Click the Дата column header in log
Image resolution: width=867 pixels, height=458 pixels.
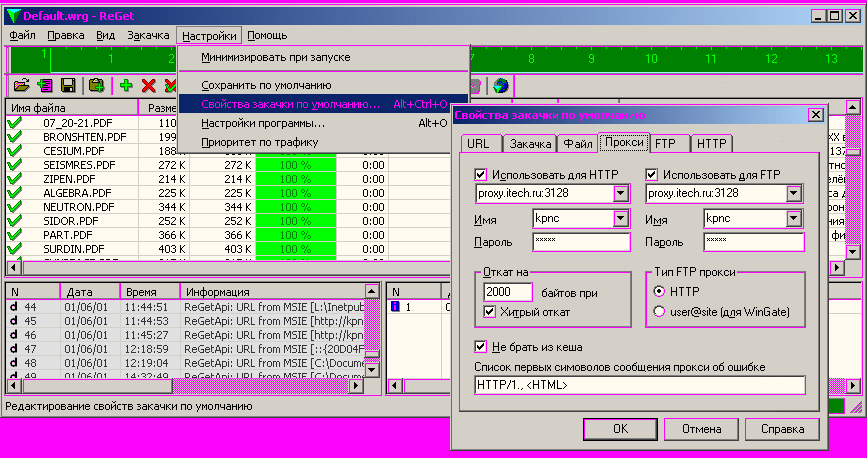[90, 292]
